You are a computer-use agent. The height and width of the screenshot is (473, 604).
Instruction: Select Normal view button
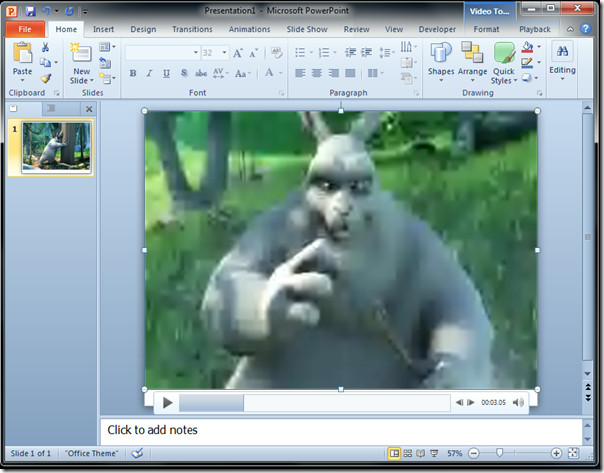(x=394, y=453)
